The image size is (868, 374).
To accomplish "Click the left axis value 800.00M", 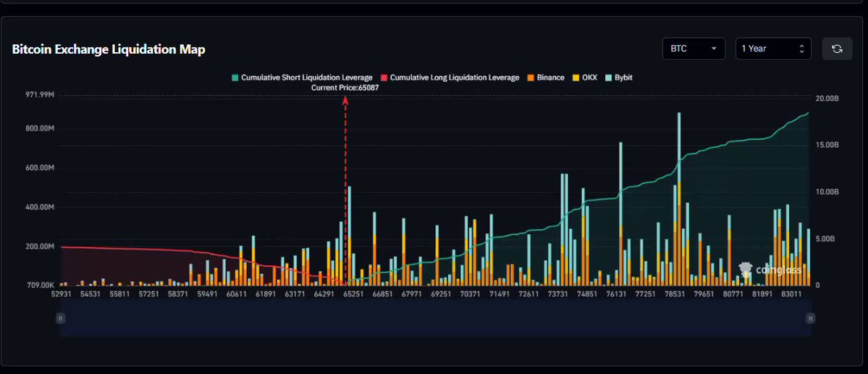I will 40,128.
